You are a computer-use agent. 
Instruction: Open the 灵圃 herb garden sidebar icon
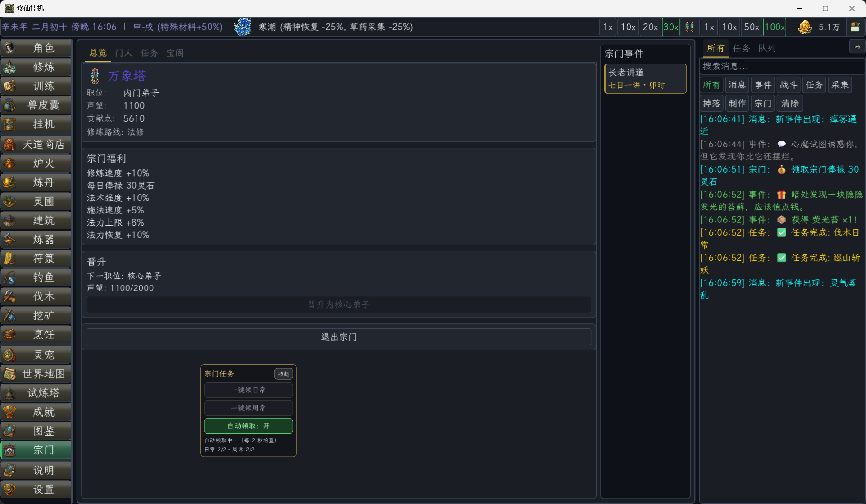point(10,201)
